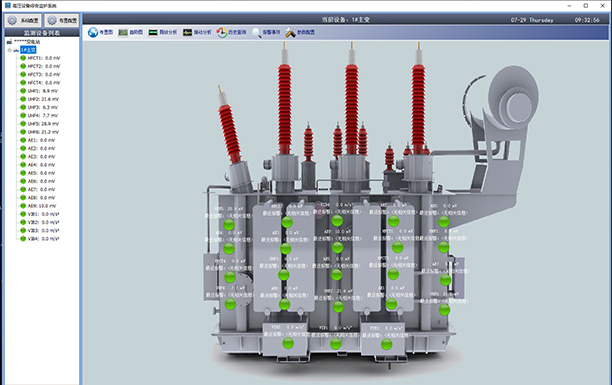This screenshot has height=385, width=612.
Task: Click the green HFCT1 status indicator
Action: (x=23, y=58)
